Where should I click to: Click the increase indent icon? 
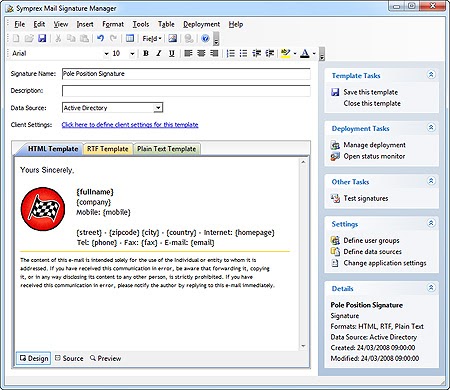coord(269,53)
